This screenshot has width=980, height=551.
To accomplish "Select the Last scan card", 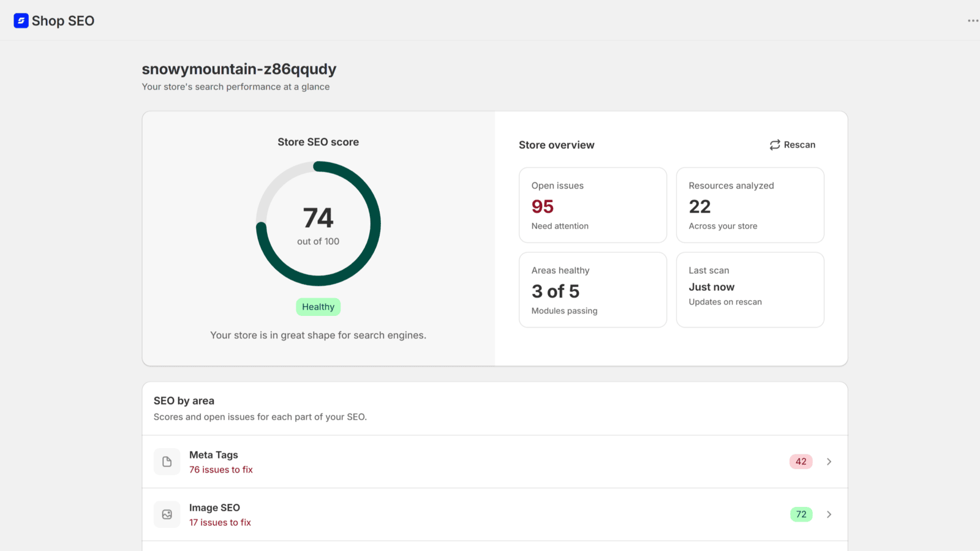I will tap(750, 290).
